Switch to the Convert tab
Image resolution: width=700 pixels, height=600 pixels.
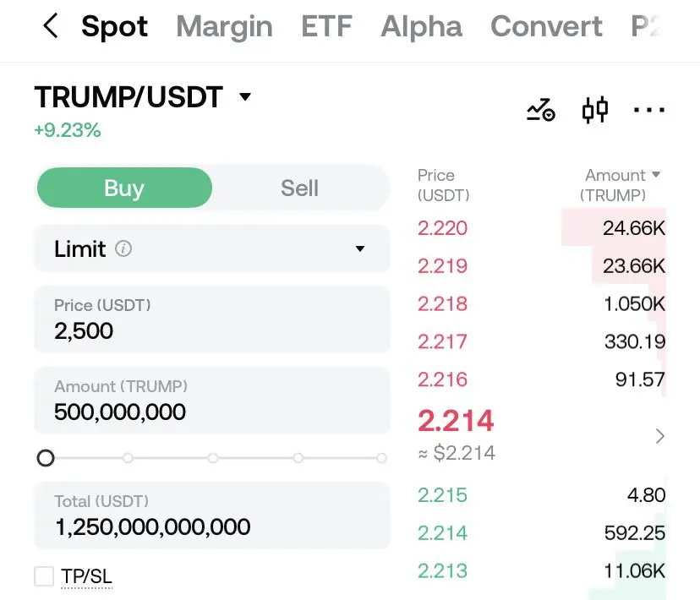click(546, 26)
